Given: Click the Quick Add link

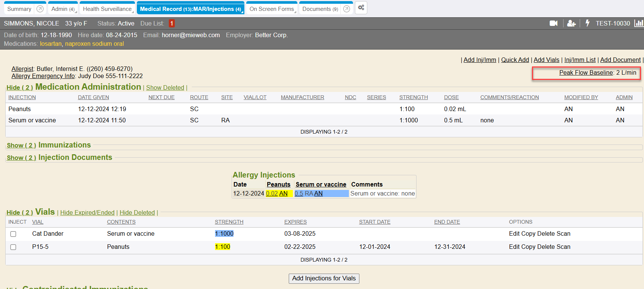Looking at the screenshot, I should coord(515,60).
